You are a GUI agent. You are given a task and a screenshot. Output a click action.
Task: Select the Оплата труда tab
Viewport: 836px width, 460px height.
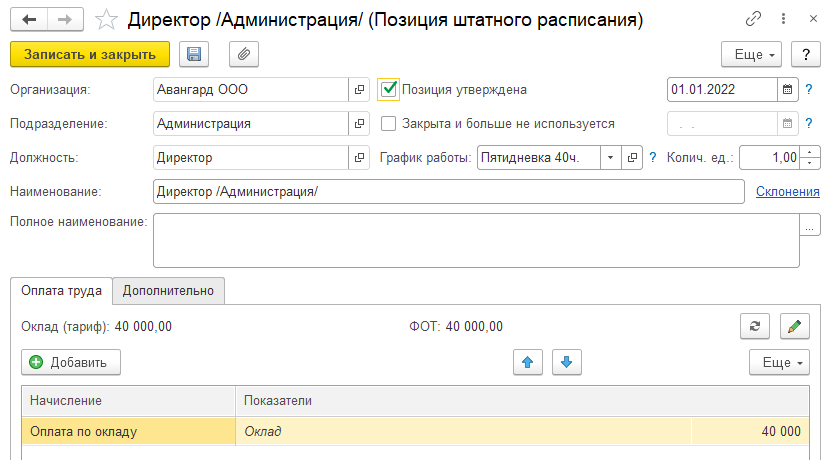coord(61,291)
